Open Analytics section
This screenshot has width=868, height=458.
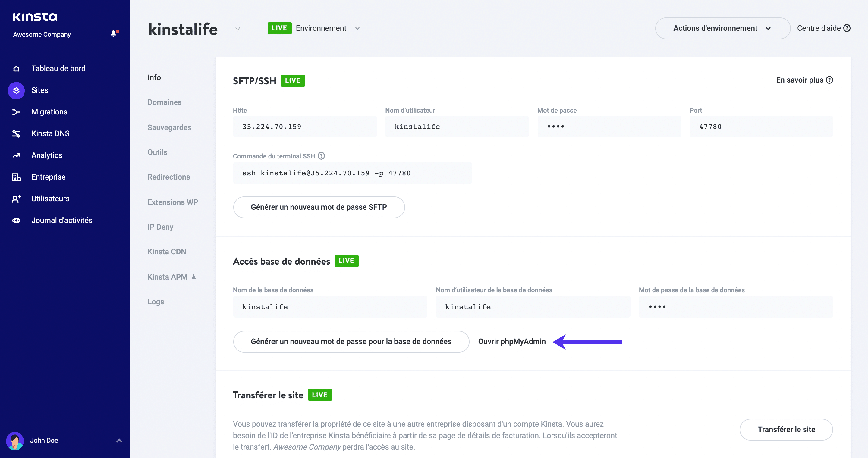pyautogui.click(x=46, y=155)
